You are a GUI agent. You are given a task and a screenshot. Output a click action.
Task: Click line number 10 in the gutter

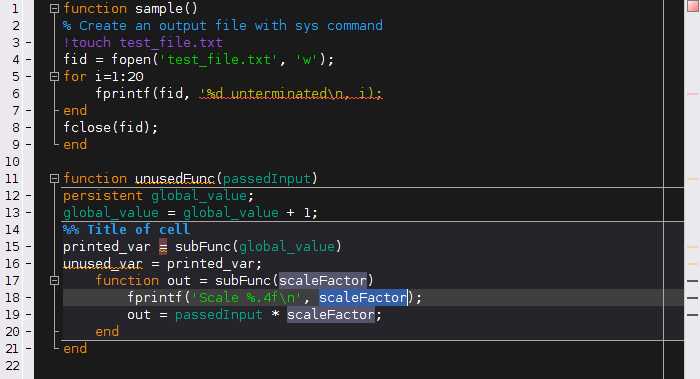12,162
